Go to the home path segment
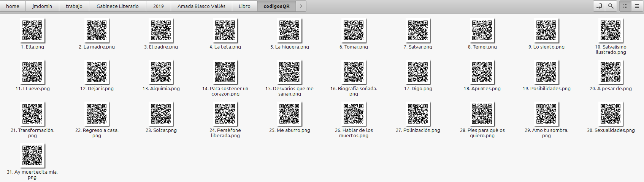Viewport: 644px width, 182px height. pyautogui.click(x=13, y=6)
